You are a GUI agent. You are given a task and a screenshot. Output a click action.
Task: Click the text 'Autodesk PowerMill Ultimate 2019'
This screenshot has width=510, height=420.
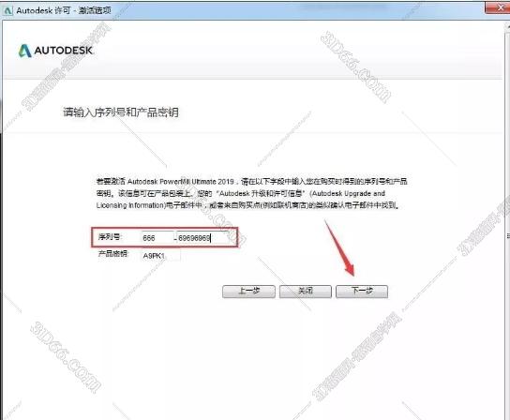pyautogui.click(x=181, y=181)
